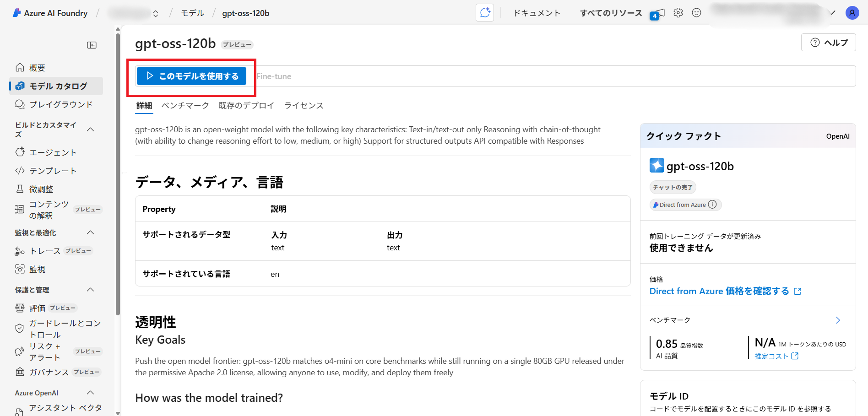
Task: Open すべてのリソース in top bar
Action: (611, 13)
